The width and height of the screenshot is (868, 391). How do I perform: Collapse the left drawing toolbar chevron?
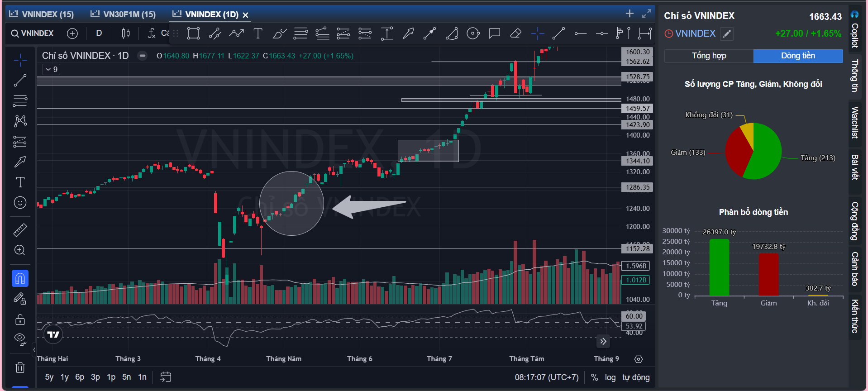[x=34, y=349]
